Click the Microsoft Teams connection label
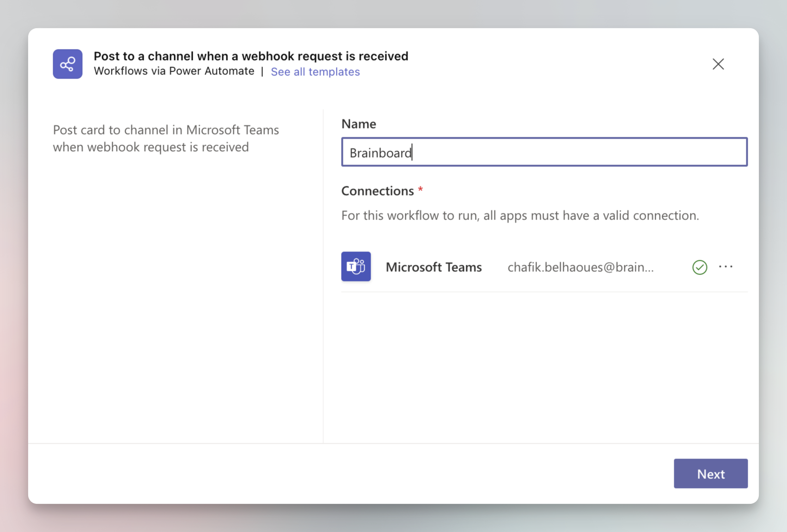 pyautogui.click(x=433, y=267)
